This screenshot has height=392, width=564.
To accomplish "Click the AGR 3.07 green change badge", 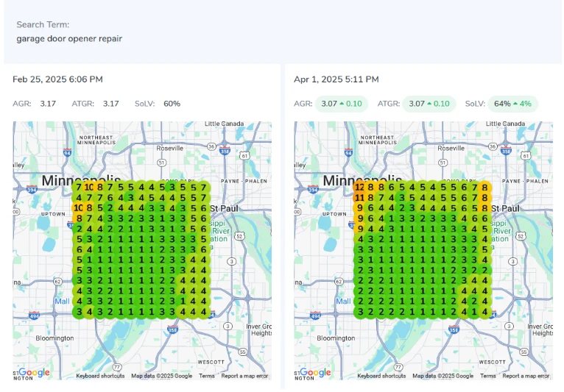I will (x=342, y=104).
